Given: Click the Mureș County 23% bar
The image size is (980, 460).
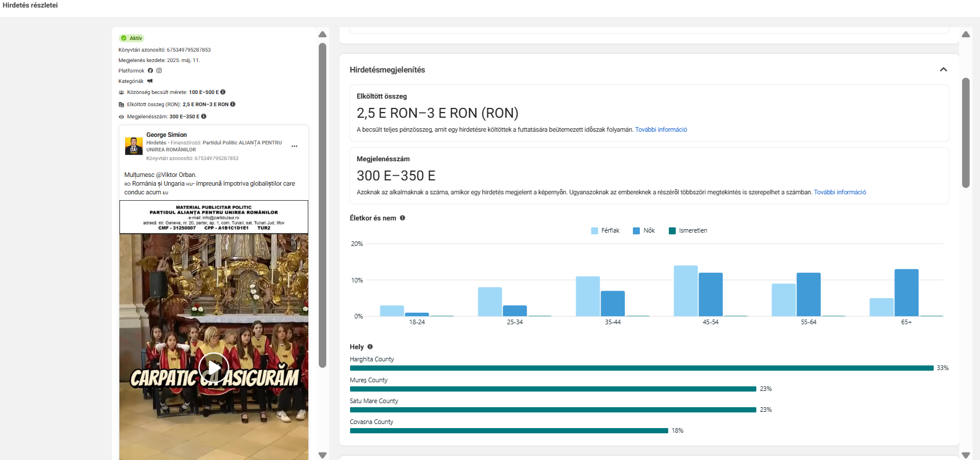Looking at the screenshot, I should tap(553, 389).
